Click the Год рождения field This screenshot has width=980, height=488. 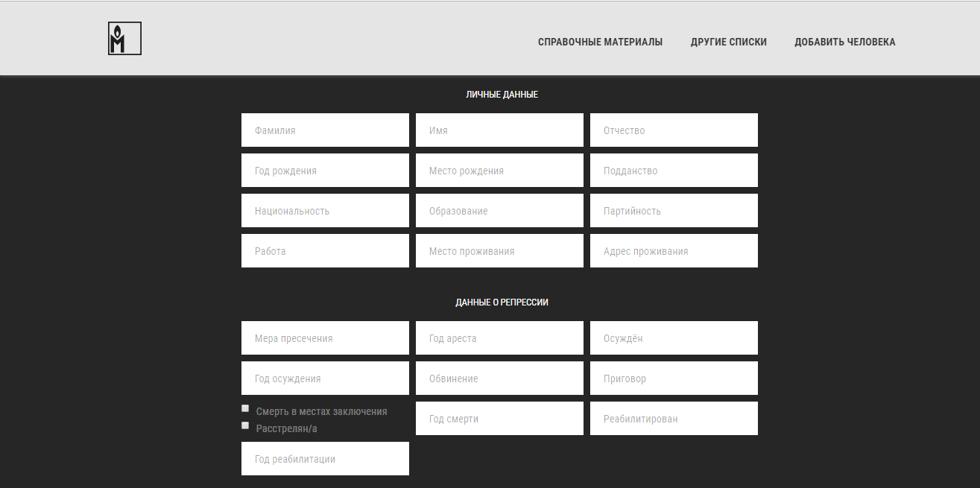pyautogui.click(x=325, y=171)
